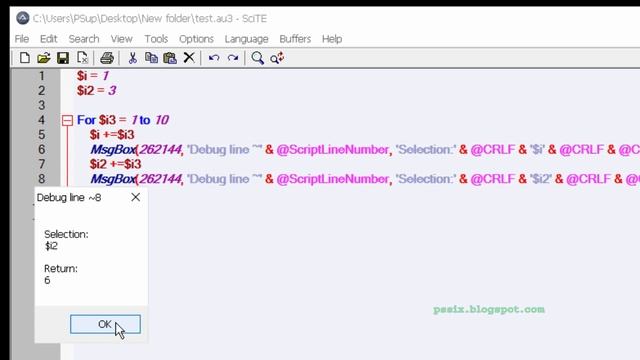Click @ScriptLineNumber macro on line 6
The height and width of the screenshot is (360, 640).
click(x=333, y=149)
